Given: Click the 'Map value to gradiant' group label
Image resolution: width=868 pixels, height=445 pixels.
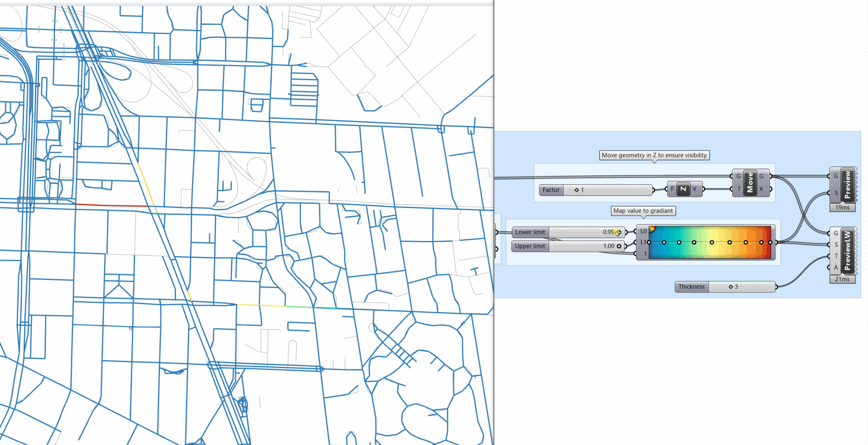Looking at the screenshot, I should pos(643,211).
